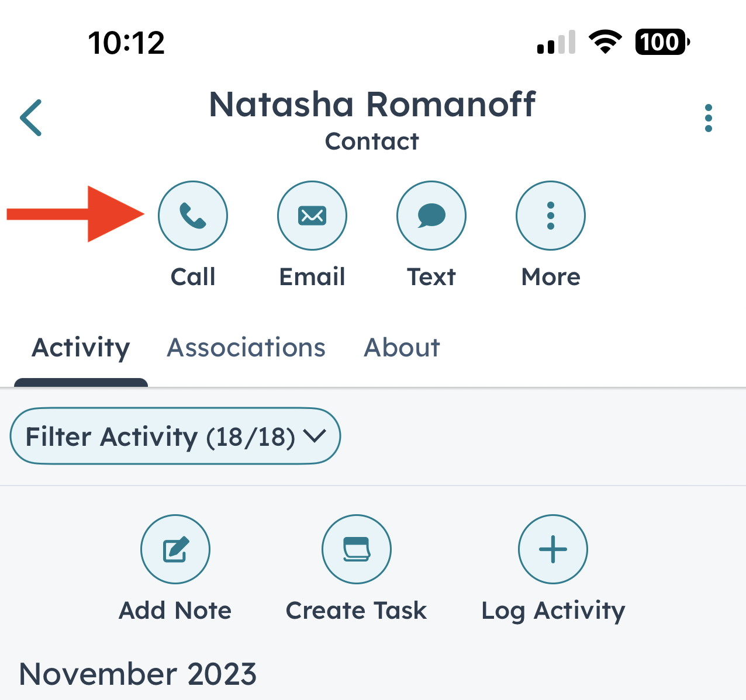Add a note for this contact
This screenshot has width=746, height=700.
175,549
